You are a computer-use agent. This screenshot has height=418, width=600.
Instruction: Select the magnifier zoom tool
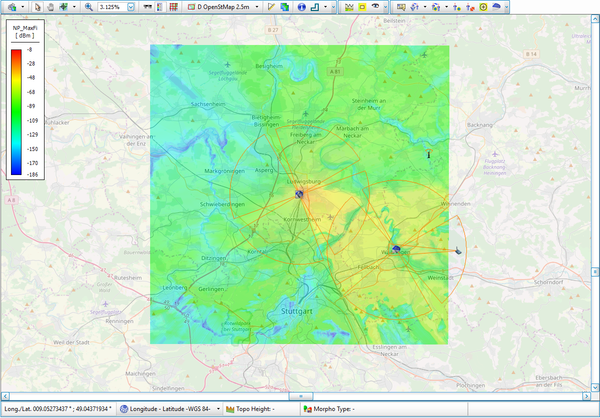[x=88, y=7]
